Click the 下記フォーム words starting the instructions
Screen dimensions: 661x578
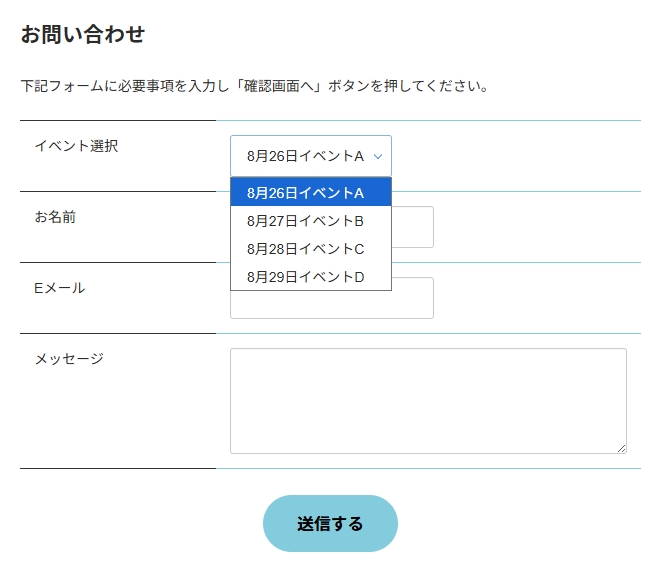coord(62,86)
